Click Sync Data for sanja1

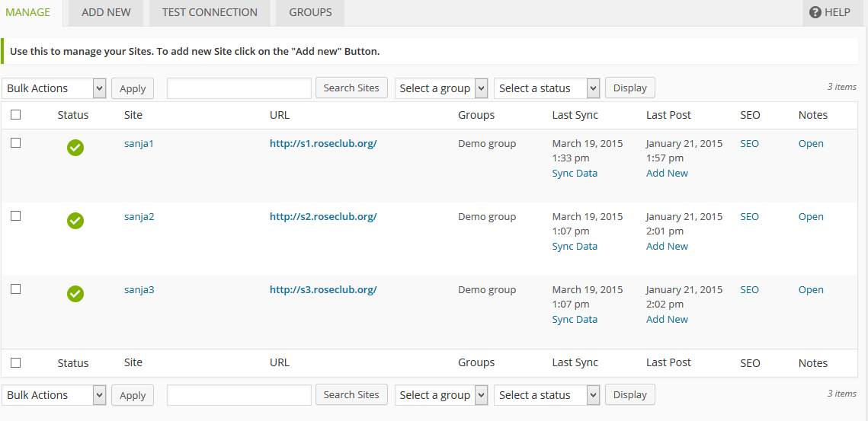pyautogui.click(x=575, y=173)
